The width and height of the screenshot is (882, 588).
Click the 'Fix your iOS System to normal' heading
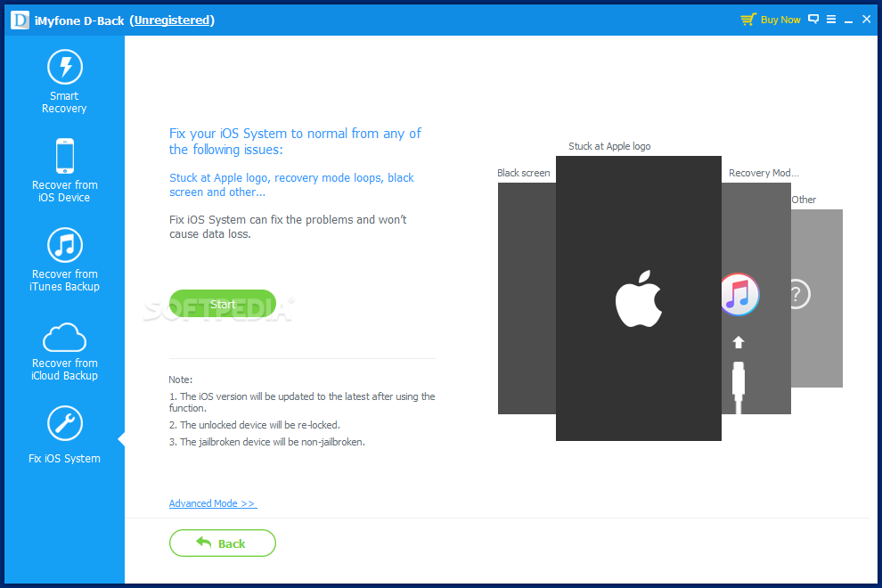click(295, 142)
